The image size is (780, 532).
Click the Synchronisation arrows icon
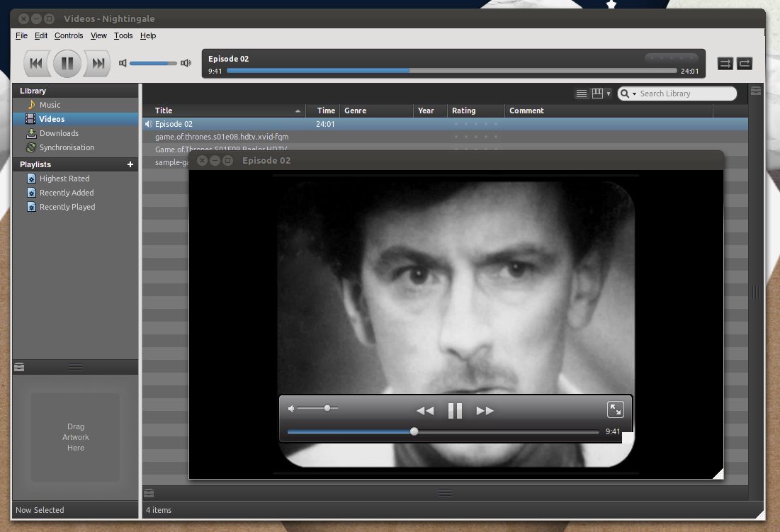pos(31,147)
